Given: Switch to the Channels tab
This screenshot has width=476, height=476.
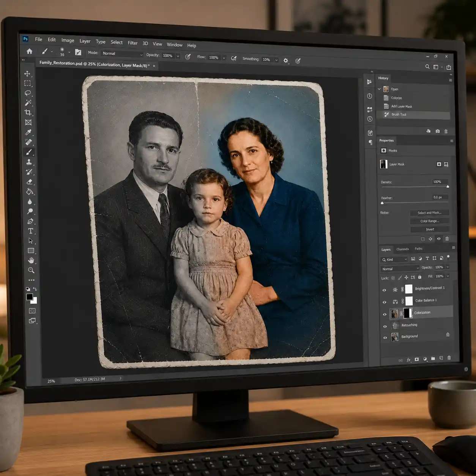Looking at the screenshot, I should pos(402,249).
